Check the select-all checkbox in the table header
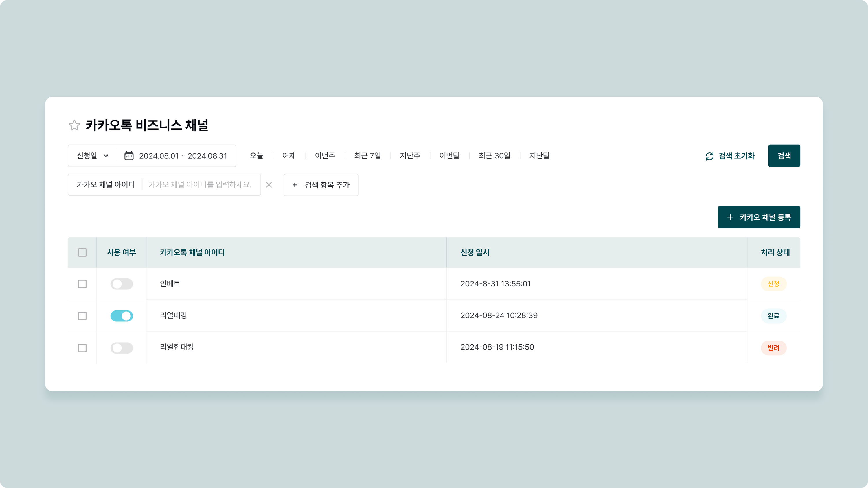 [82, 252]
